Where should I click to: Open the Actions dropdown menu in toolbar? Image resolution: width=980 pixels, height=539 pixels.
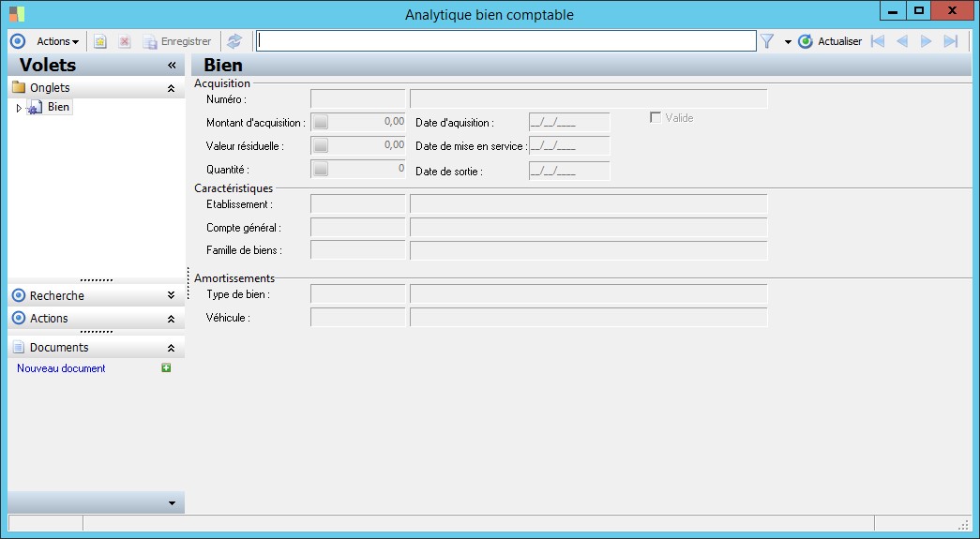click(x=57, y=41)
